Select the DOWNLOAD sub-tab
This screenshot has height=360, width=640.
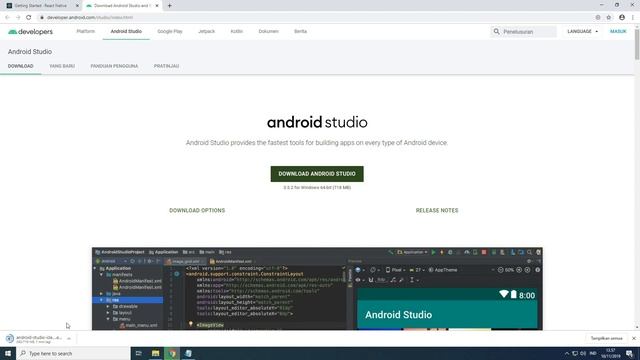[20, 66]
